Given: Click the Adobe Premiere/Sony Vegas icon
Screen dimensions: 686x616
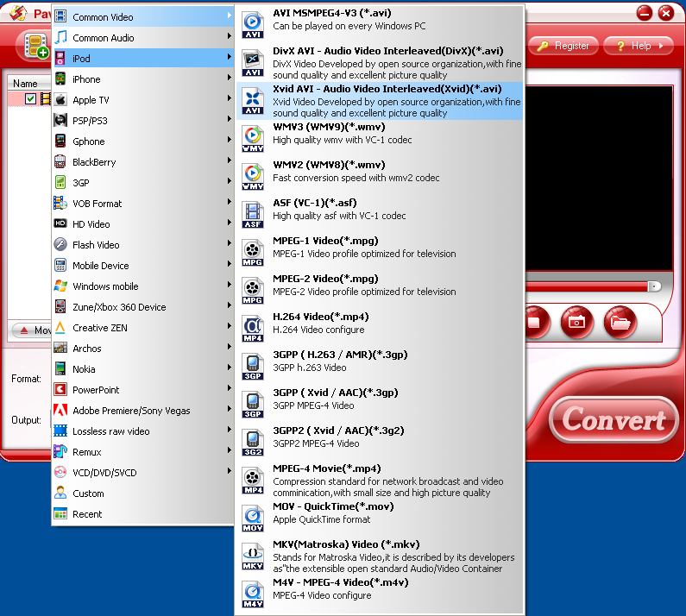Looking at the screenshot, I should coord(60,411).
